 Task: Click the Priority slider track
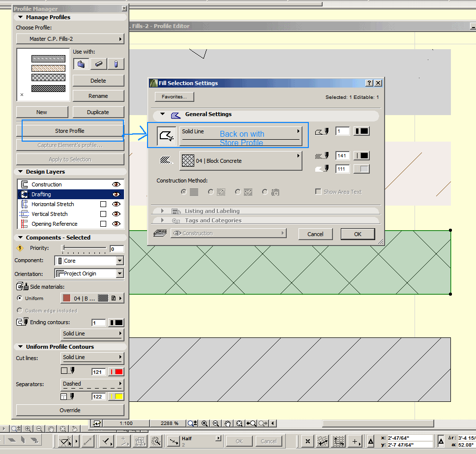(x=85, y=248)
